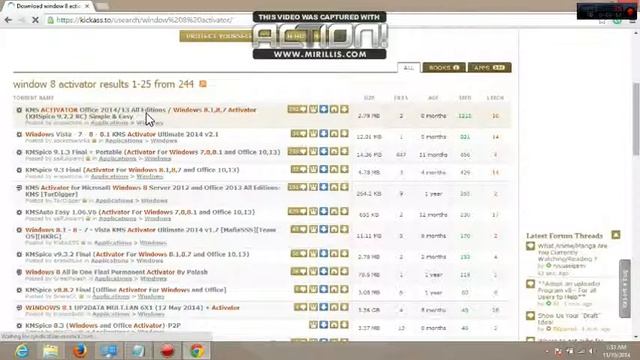Click magnet link icon for KMS ACTIVATOR Office 2014/13
640x360 pixels.
[x=334, y=109]
